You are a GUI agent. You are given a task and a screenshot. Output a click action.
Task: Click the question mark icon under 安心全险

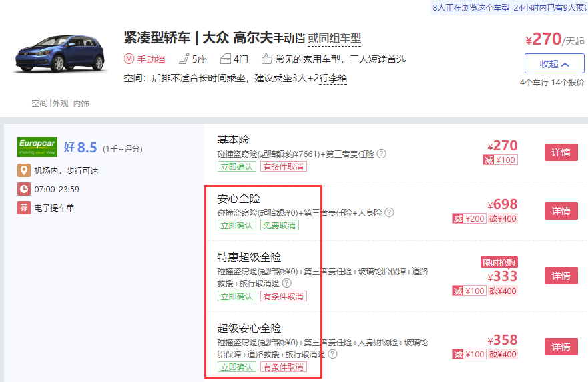[389, 212]
